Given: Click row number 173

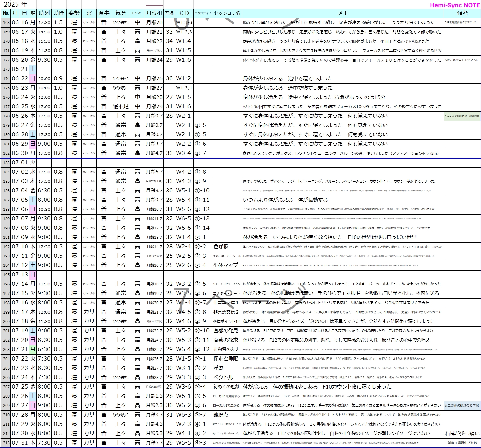Looking at the screenshot, I should click(x=6, y=69).
